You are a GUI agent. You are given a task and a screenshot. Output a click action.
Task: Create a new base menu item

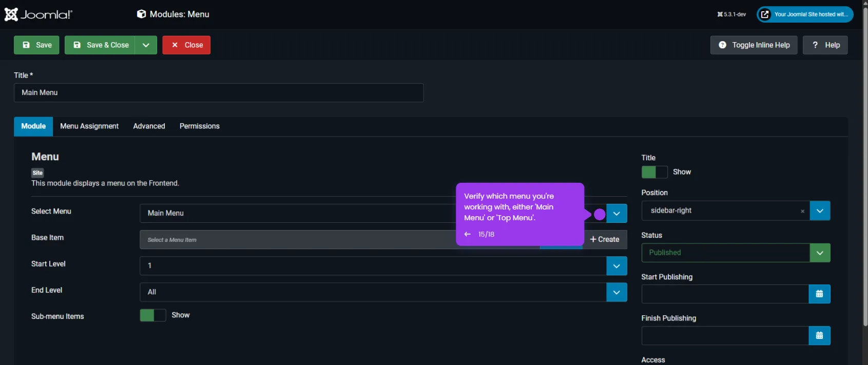(605, 239)
